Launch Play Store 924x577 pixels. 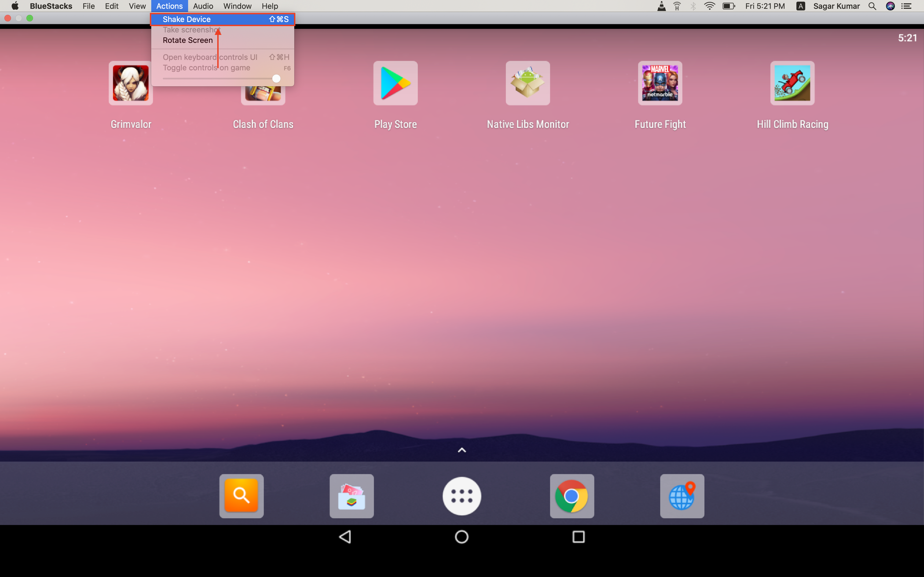[395, 82]
